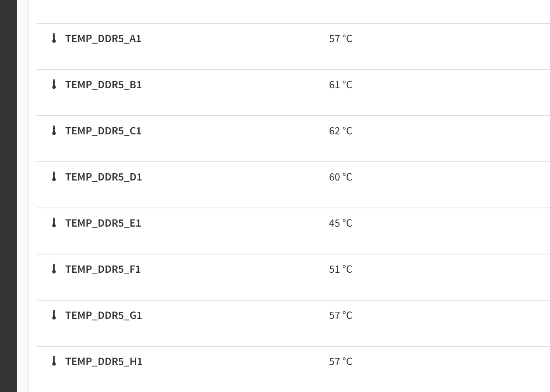Open the TEMP_DDR5_C1 sensor name

tap(103, 131)
